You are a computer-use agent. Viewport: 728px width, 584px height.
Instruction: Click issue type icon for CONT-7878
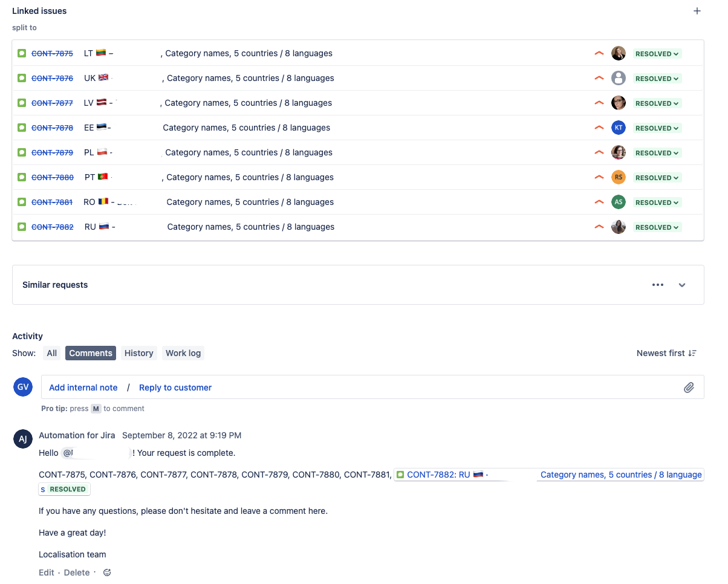[22, 128]
